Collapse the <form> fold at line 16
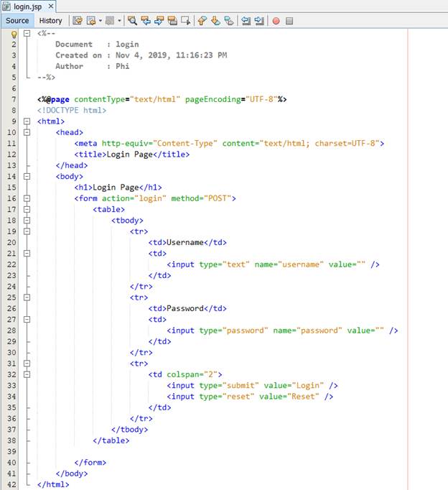Viewport: 448px width, 490px height. tap(27, 198)
